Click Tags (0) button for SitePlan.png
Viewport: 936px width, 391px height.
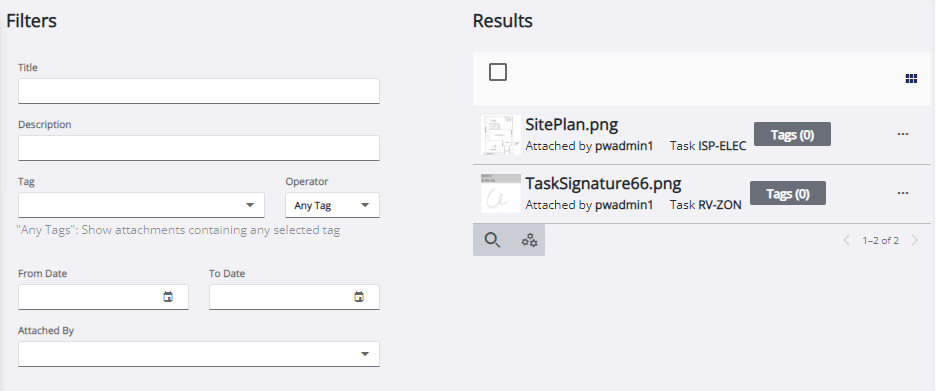(792, 134)
